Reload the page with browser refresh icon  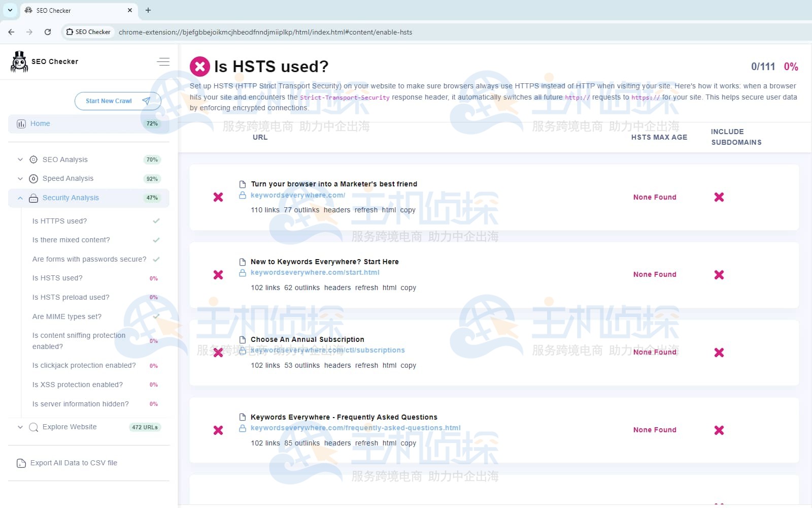48,32
